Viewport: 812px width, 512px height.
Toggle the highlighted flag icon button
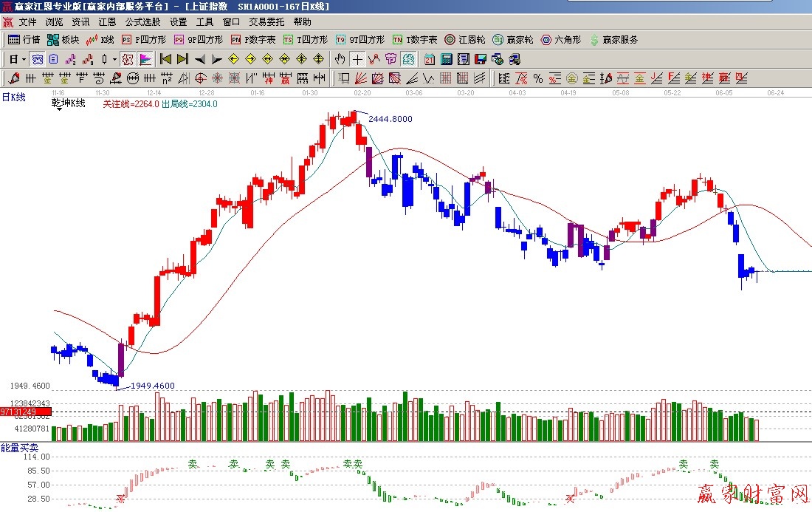point(145,59)
